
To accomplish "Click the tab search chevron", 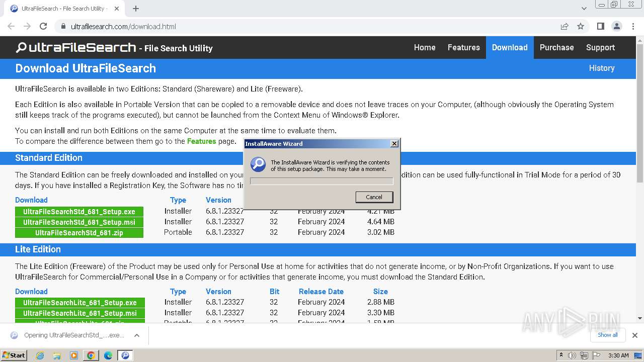I will click(584, 9).
